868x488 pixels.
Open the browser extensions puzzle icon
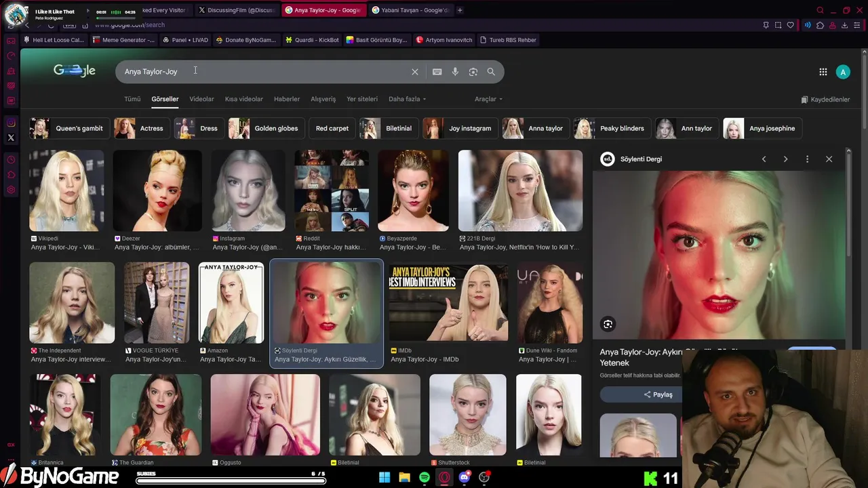[x=821, y=25]
